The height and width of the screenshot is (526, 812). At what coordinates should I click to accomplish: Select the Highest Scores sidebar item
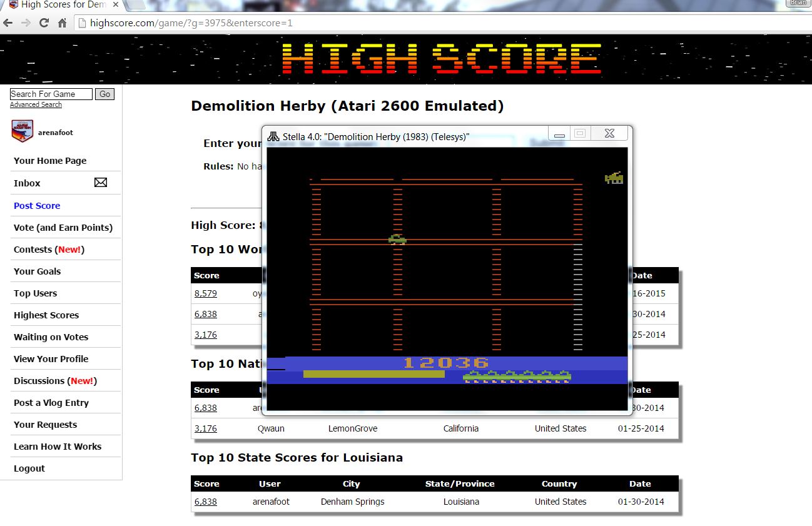(x=46, y=315)
